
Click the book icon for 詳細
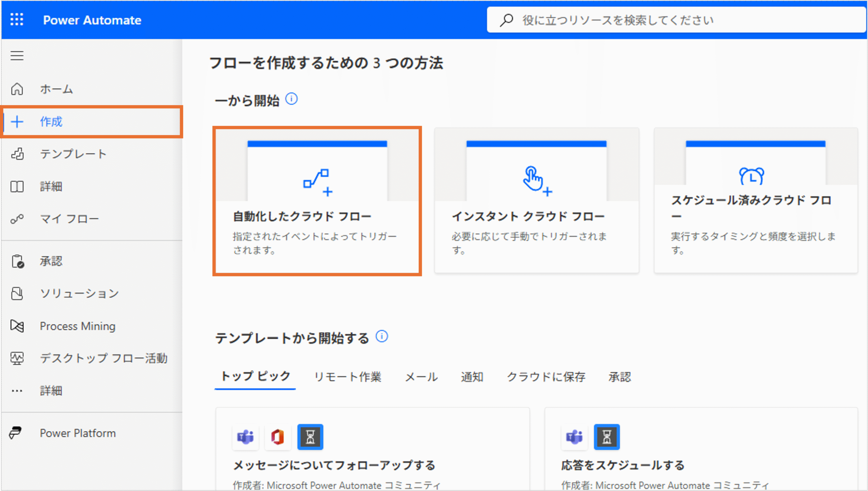tap(17, 186)
